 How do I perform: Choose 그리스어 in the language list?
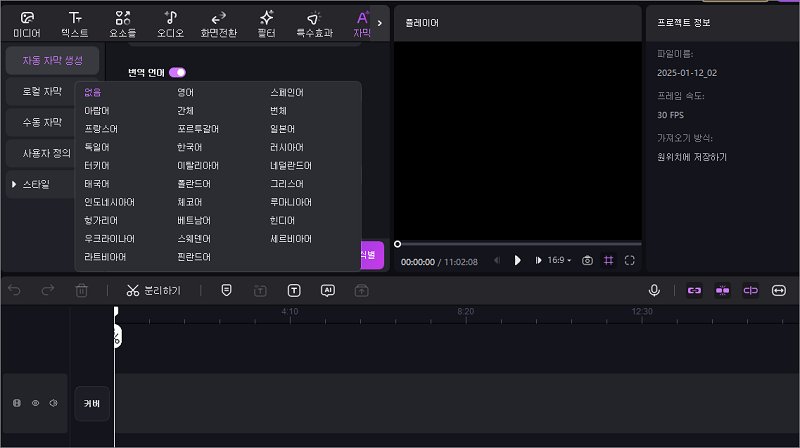(x=287, y=184)
